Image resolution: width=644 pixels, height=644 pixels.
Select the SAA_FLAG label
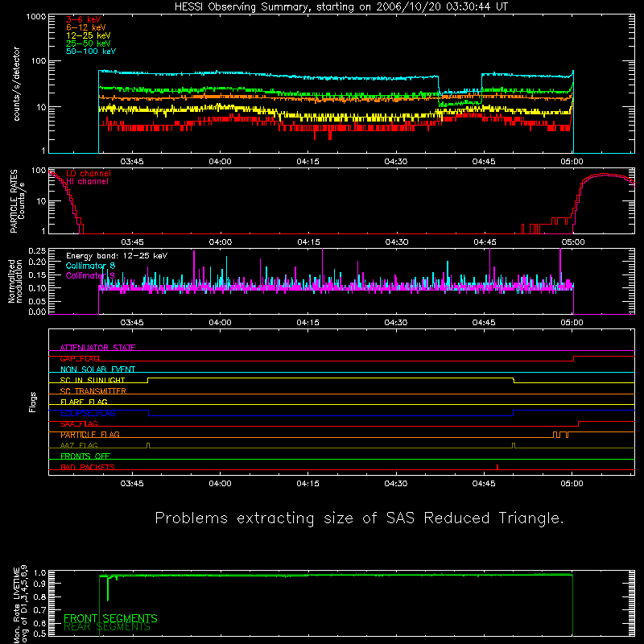[x=79, y=424]
